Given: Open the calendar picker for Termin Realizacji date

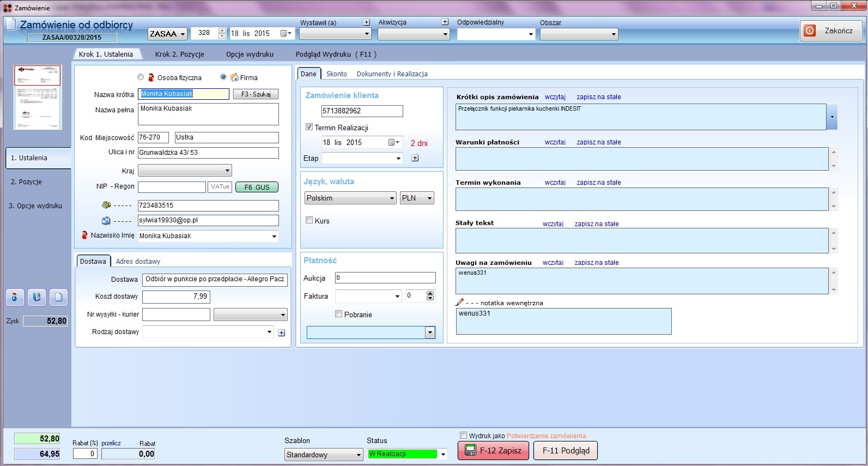Looking at the screenshot, I should [394, 142].
